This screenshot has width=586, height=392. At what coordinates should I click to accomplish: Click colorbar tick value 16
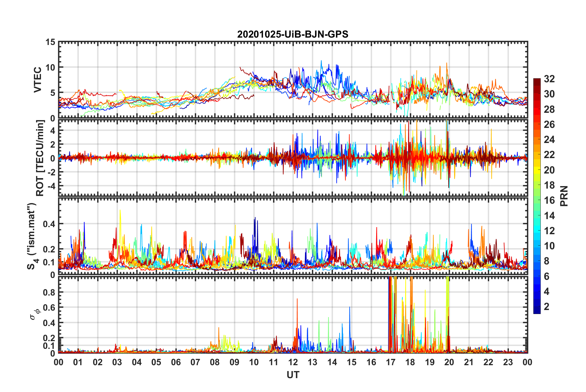[549, 200]
